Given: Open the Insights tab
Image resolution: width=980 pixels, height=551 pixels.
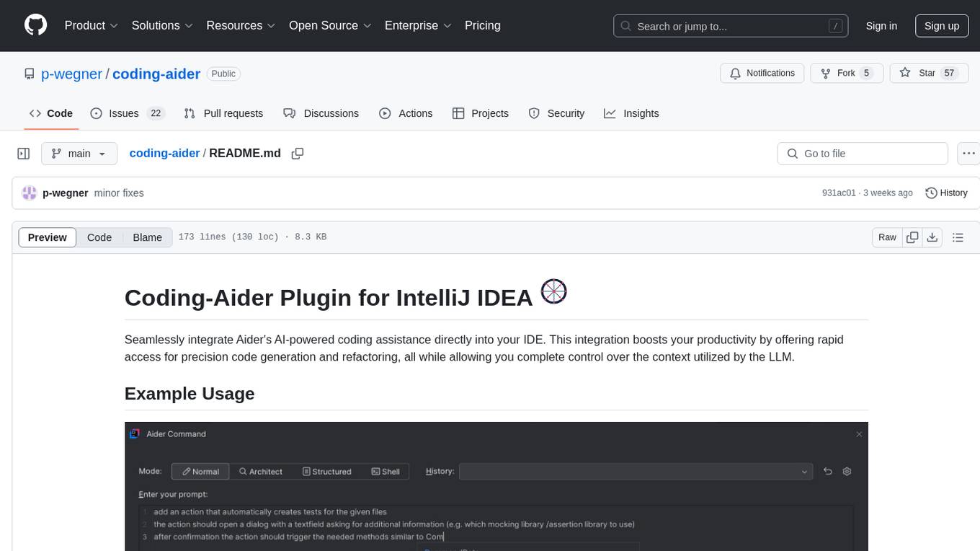Looking at the screenshot, I should pyautogui.click(x=631, y=113).
